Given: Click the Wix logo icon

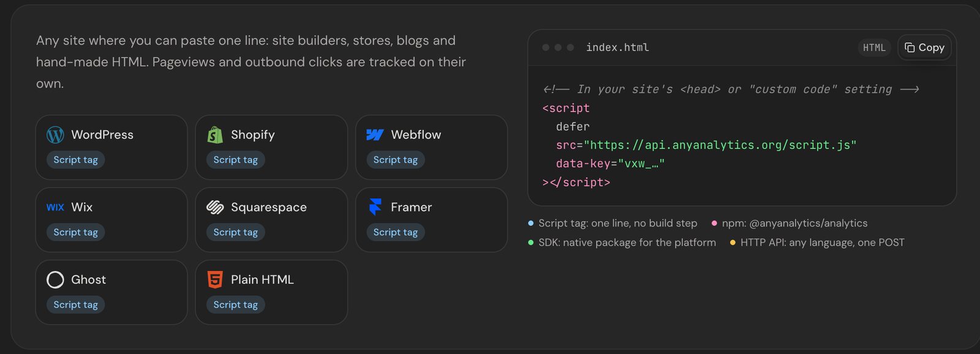Looking at the screenshot, I should pos(55,208).
